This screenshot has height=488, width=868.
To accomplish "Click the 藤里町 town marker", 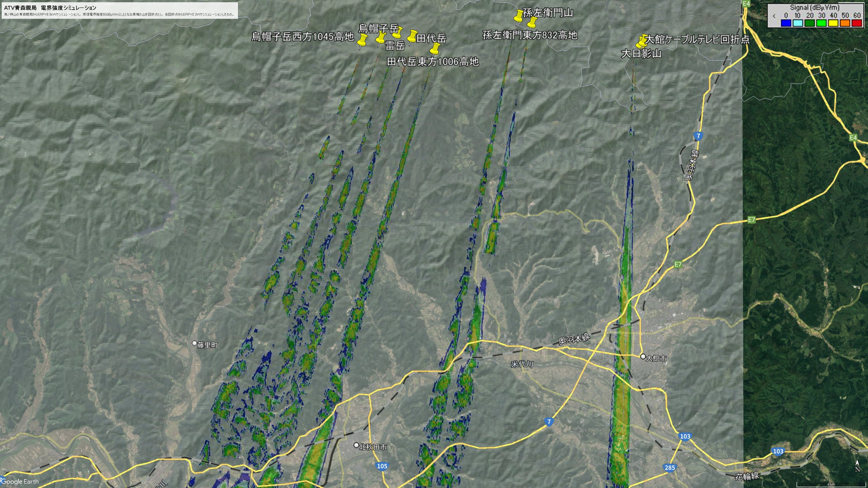I will point(194,343).
